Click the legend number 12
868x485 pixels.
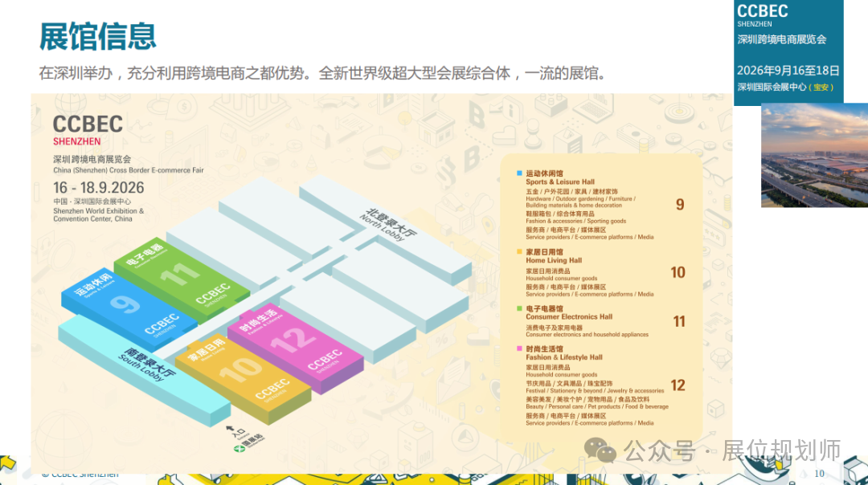[x=678, y=385]
